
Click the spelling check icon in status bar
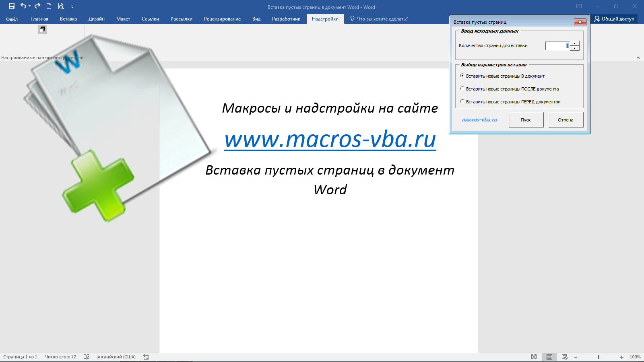(x=86, y=356)
